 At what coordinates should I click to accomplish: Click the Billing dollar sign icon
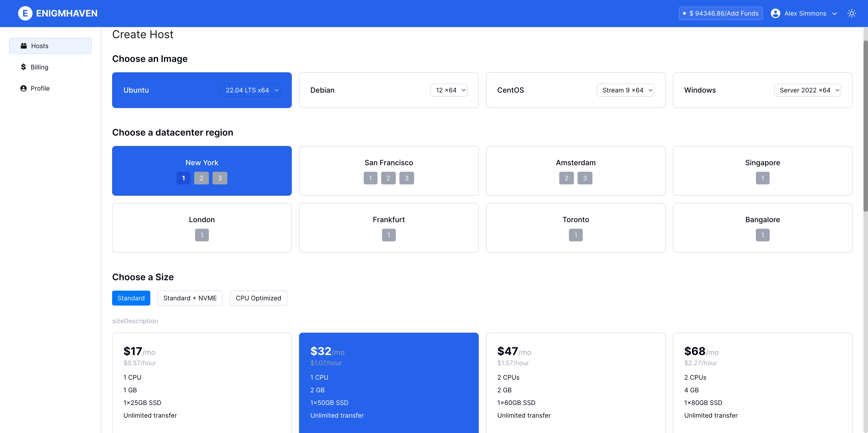click(x=23, y=67)
